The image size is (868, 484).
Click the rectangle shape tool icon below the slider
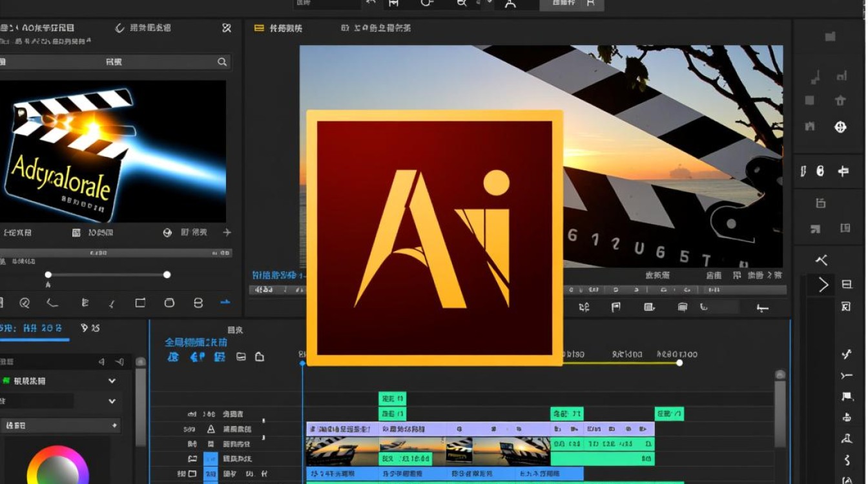pos(140,303)
